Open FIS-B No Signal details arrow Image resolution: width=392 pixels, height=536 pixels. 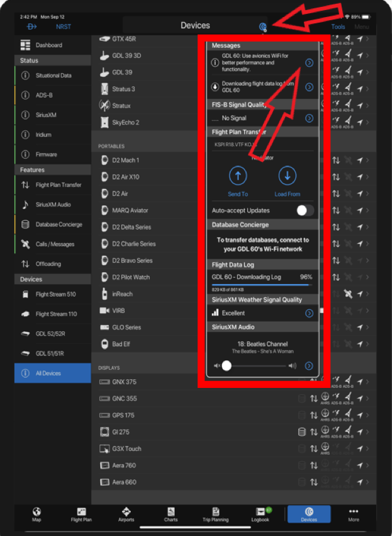(x=309, y=118)
